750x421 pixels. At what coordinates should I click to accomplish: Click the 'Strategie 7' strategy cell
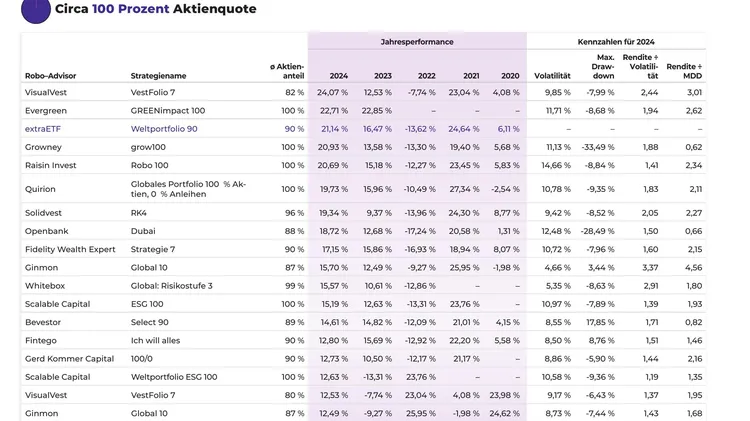tap(153, 249)
